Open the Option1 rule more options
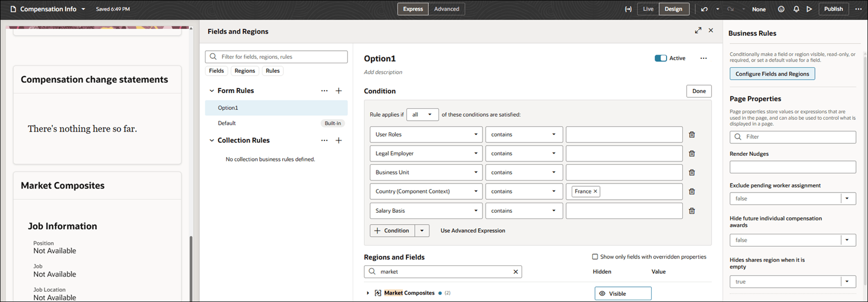The image size is (868, 302). pyautogui.click(x=703, y=58)
